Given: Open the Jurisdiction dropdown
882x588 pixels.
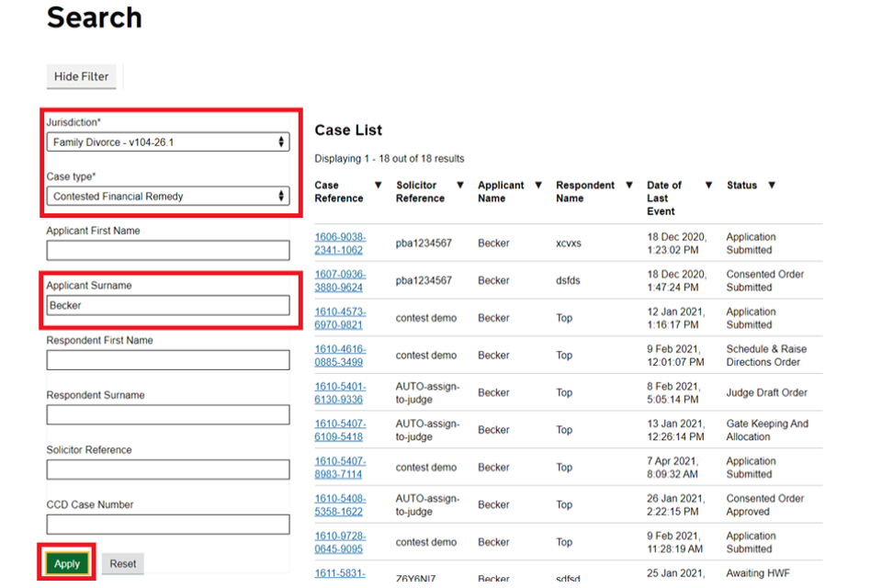Looking at the screenshot, I should [x=168, y=142].
